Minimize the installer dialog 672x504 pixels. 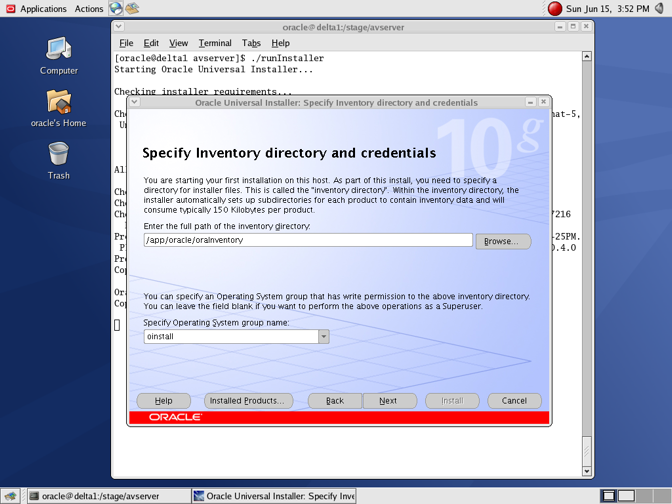[x=531, y=102]
